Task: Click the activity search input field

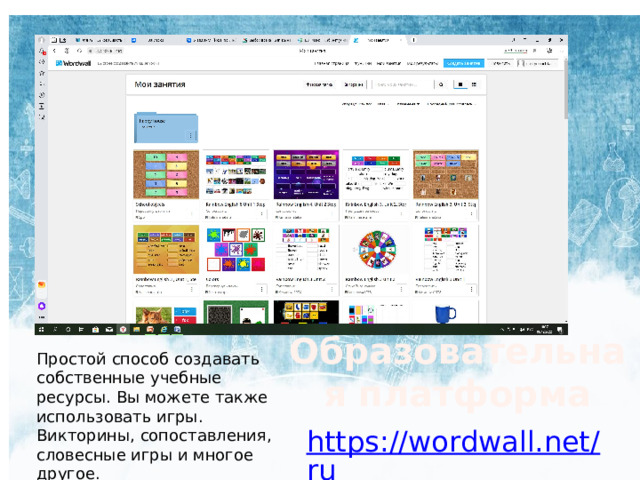Action: click(402, 84)
